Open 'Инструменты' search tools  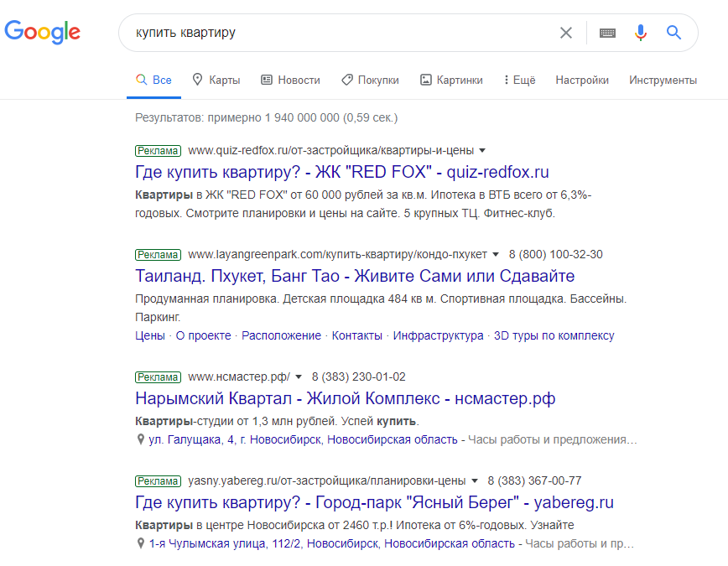[663, 80]
